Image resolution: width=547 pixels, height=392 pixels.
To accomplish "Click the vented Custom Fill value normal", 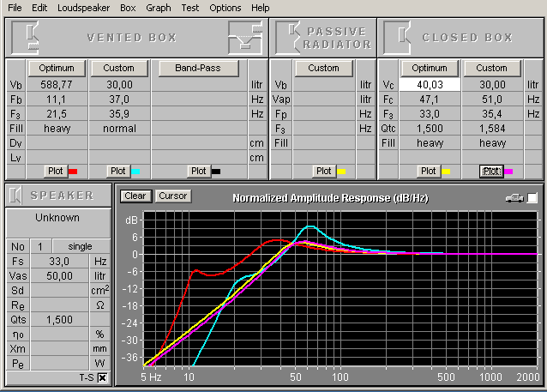I will (119, 129).
